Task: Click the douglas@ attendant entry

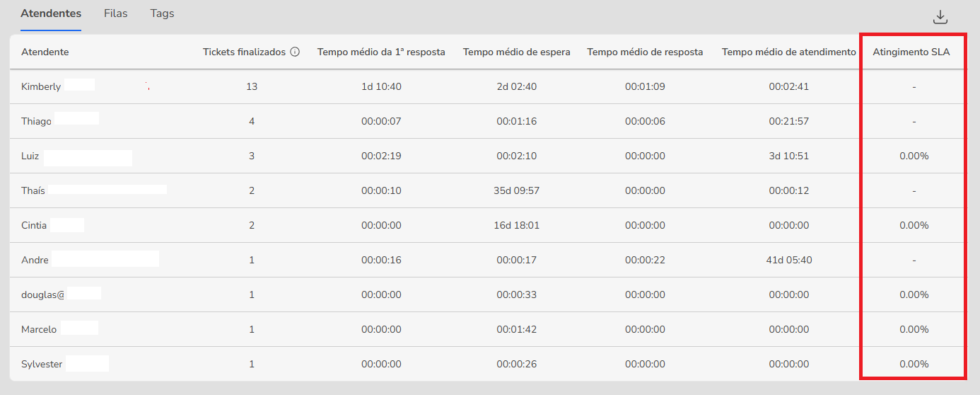Action: (x=42, y=294)
